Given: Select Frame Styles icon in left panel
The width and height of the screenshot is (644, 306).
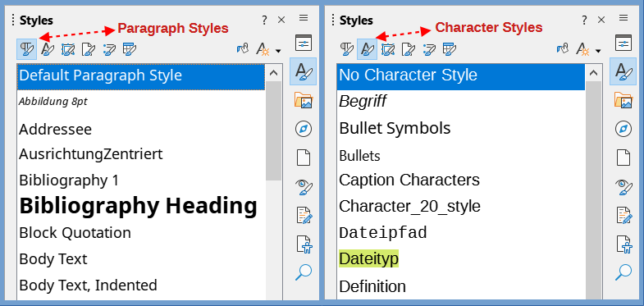Looking at the screenshot, I should [x=68, y=49].
